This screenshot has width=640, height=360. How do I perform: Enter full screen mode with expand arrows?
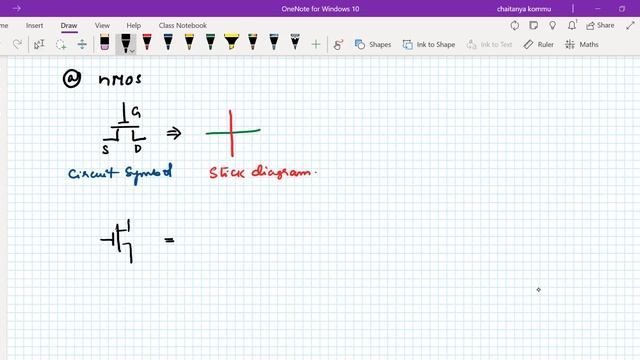point(630,25)
